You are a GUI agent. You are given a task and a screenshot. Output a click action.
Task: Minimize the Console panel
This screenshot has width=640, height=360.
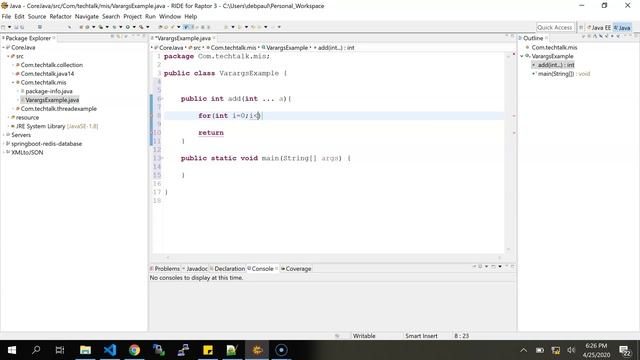click(507, 267)
